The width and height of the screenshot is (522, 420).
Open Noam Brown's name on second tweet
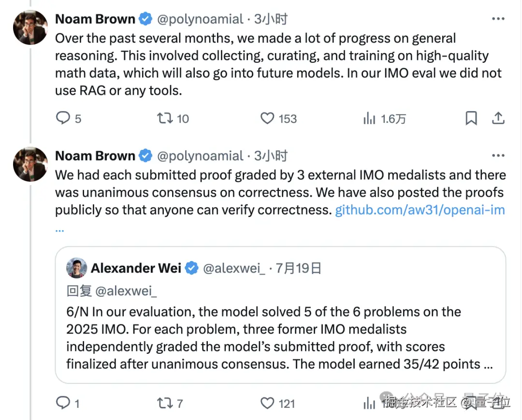pos(95,156)
